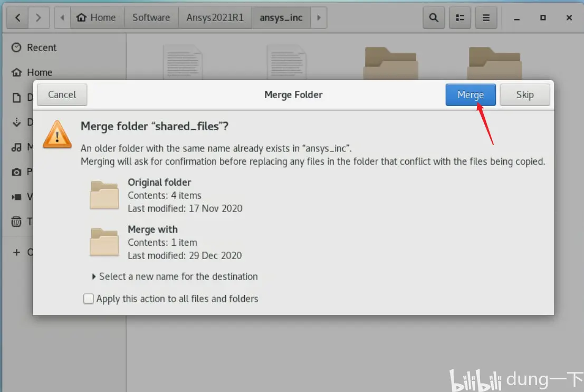The height and width of the screenshot is (392, 584).
Task: Show earlier path segments with left arrow
Action: click(62, 17)
